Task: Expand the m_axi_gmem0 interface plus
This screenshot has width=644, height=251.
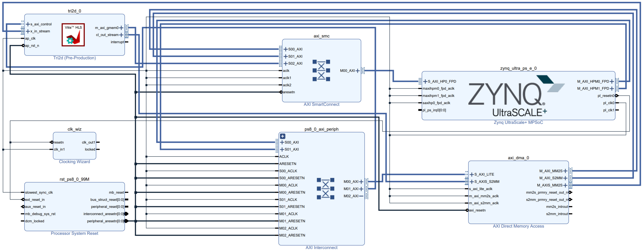Action: coord(121,28)
